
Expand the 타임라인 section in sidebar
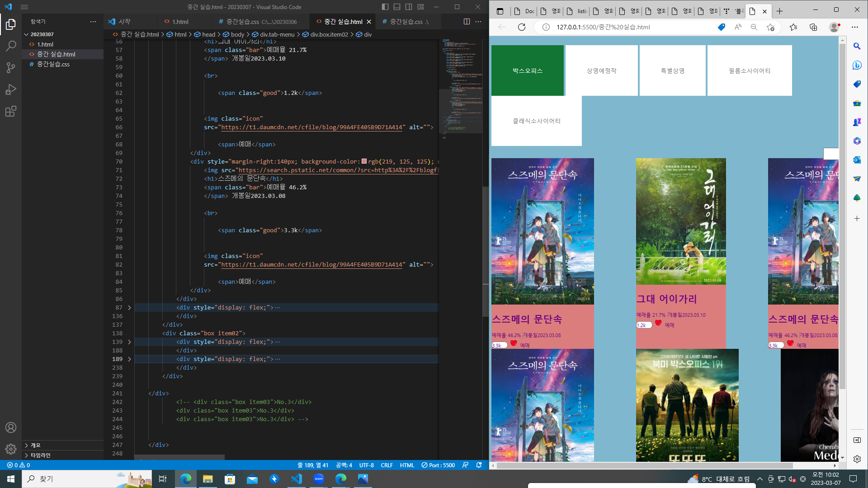coord(41,455)
